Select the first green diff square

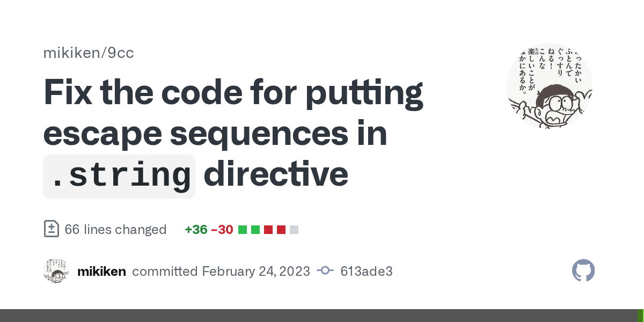pos(243,230)
